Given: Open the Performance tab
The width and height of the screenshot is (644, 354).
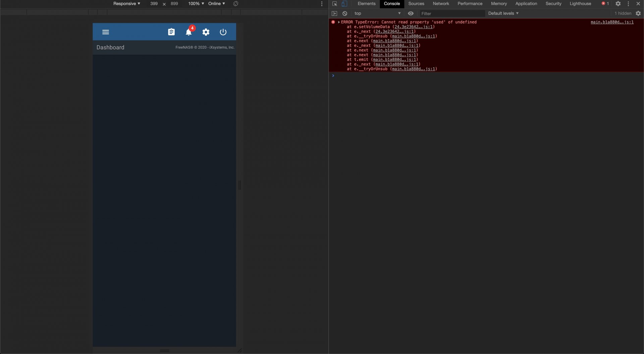Looking at the screenshot, I should 470,4.
